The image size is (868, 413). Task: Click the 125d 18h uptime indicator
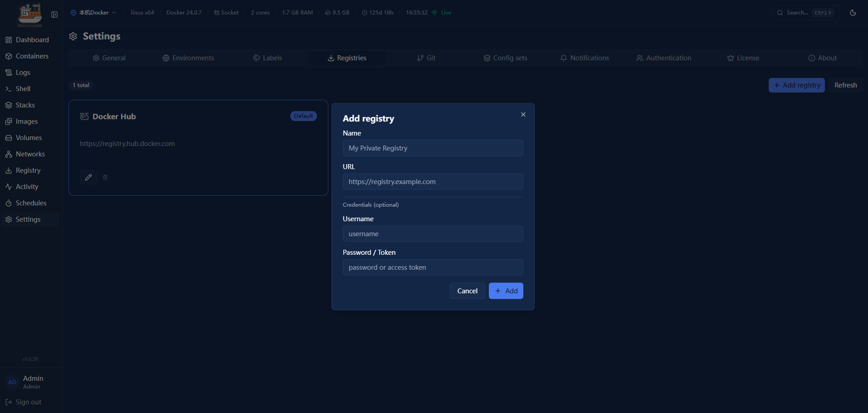point(378,13)
